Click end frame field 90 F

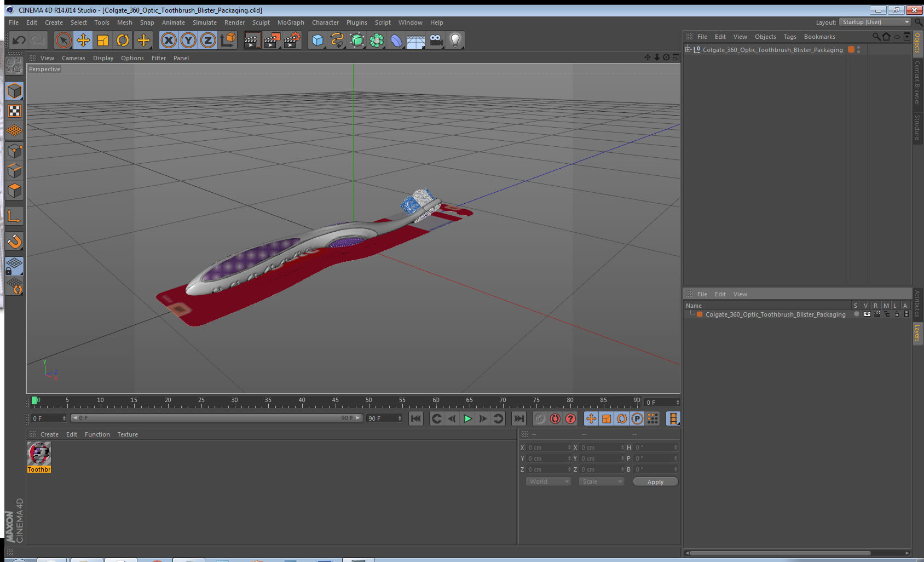[385, 418]
